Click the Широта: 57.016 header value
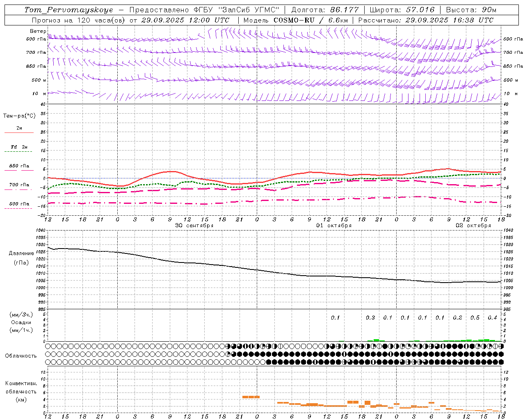The image size is (525, 420). tap(402, 10)
